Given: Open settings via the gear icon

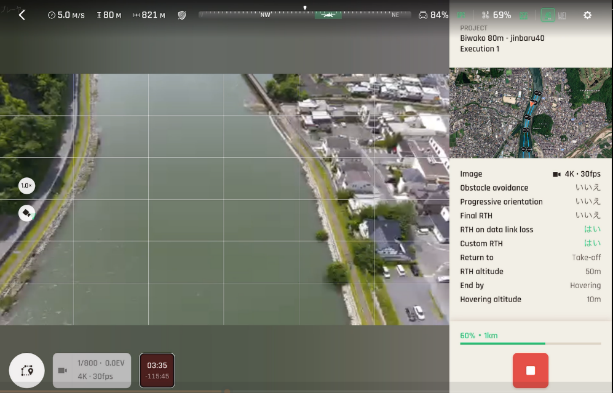Looking at the screenshot, I should (x=587, y=15).
